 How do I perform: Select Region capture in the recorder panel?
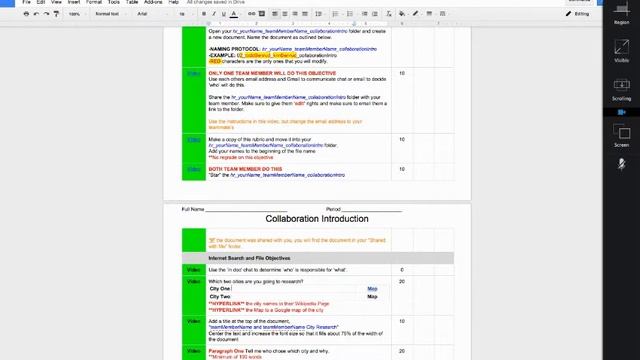[621, 13]
